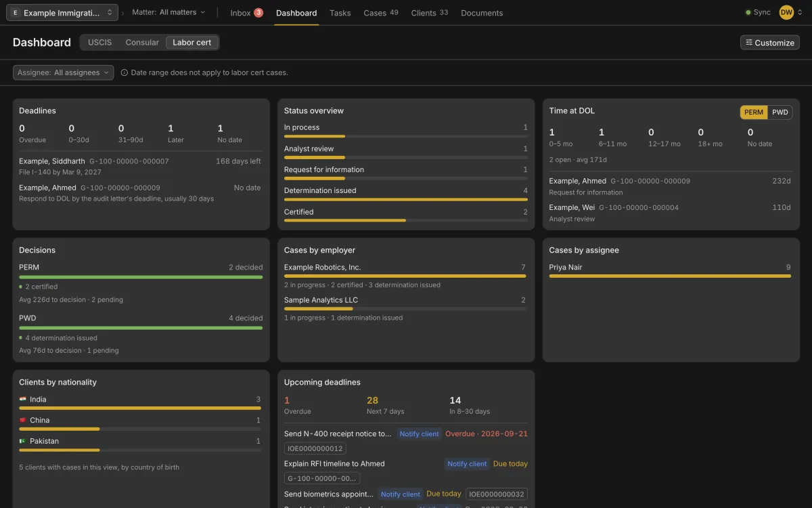Image resolution: width=812 pixels, height=508 pixels.
Task: Select the Later deadlines bucket
Action: (175, 133)
